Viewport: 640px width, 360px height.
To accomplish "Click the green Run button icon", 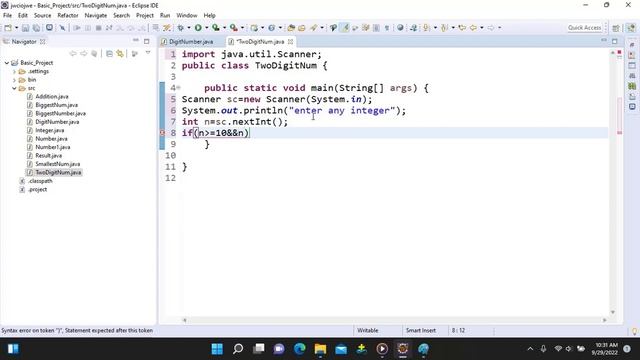I will coord(198,28).
